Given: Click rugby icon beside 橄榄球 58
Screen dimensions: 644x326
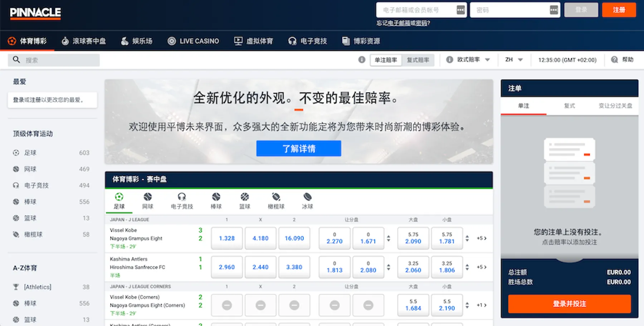Looking at the screenshot, I should point(16,234).
